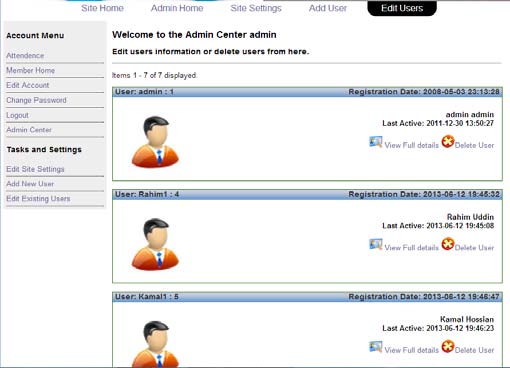Click the 'Tasks and Settings' heading
Viewport: 510px width, 368px height.
44,150
